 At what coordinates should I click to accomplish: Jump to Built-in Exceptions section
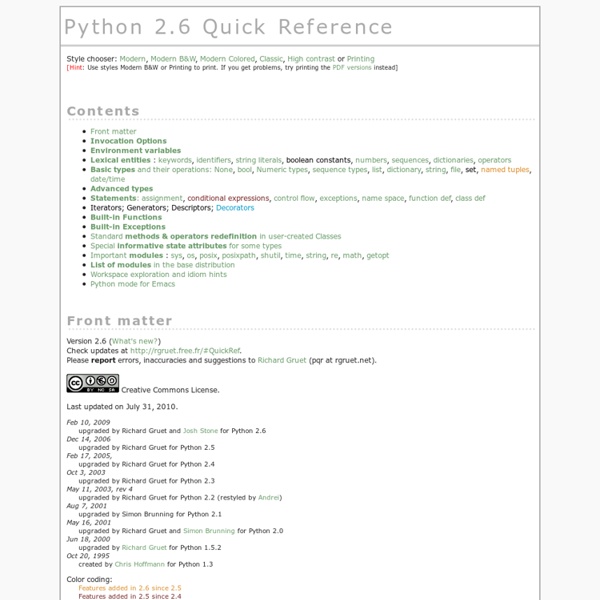click(128, 227)
